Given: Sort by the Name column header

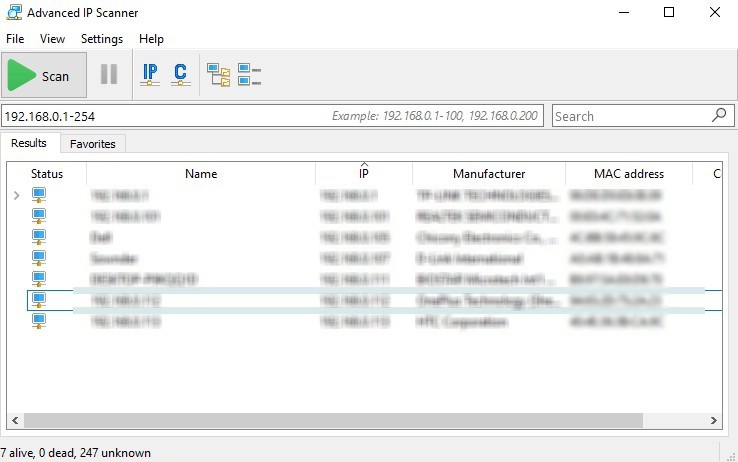Looking at the screenshot, I should (201, 174).
